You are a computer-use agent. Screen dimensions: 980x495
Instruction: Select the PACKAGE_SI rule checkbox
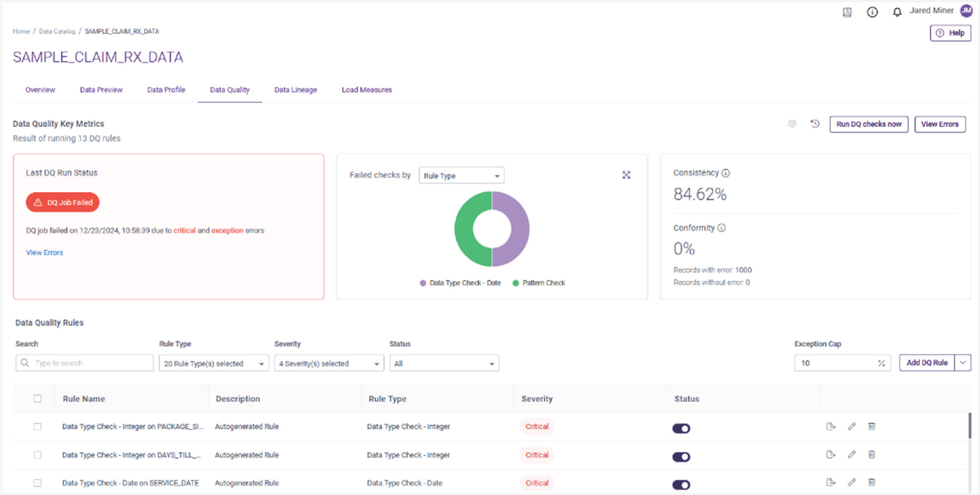pos(37,426)
